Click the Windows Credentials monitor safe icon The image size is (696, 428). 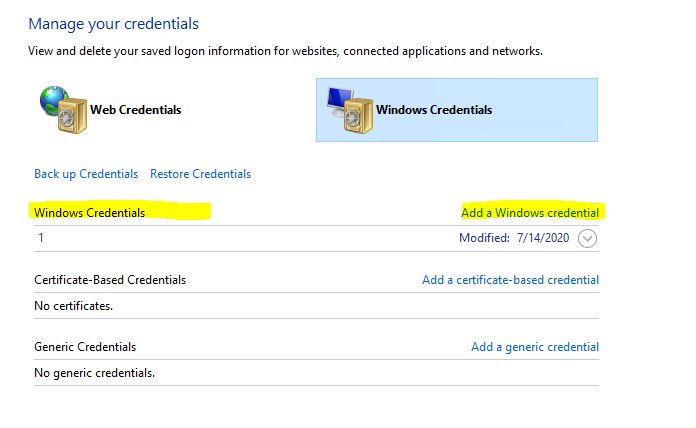349,110
